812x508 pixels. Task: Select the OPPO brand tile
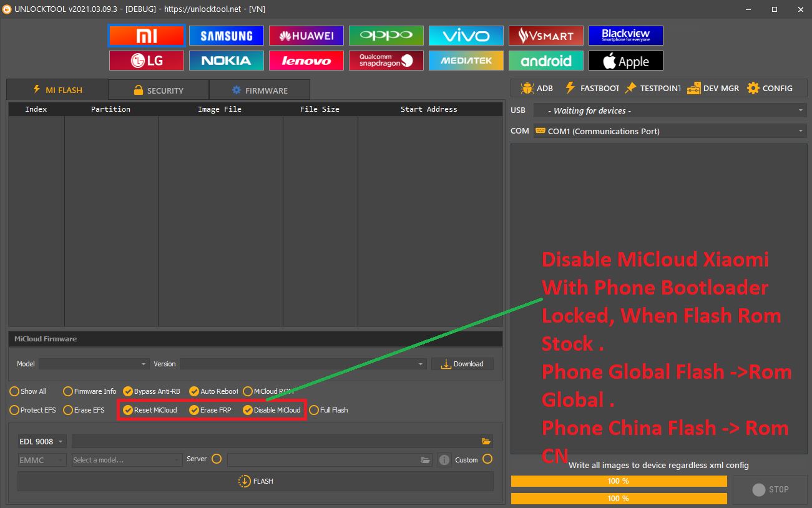(x=386, y=36)
